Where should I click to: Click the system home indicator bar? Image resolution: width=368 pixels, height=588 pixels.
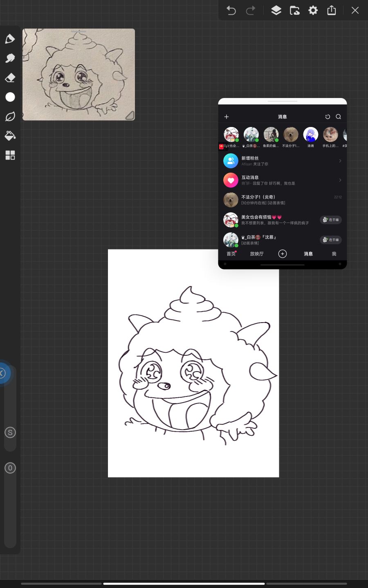pos(184,584)
